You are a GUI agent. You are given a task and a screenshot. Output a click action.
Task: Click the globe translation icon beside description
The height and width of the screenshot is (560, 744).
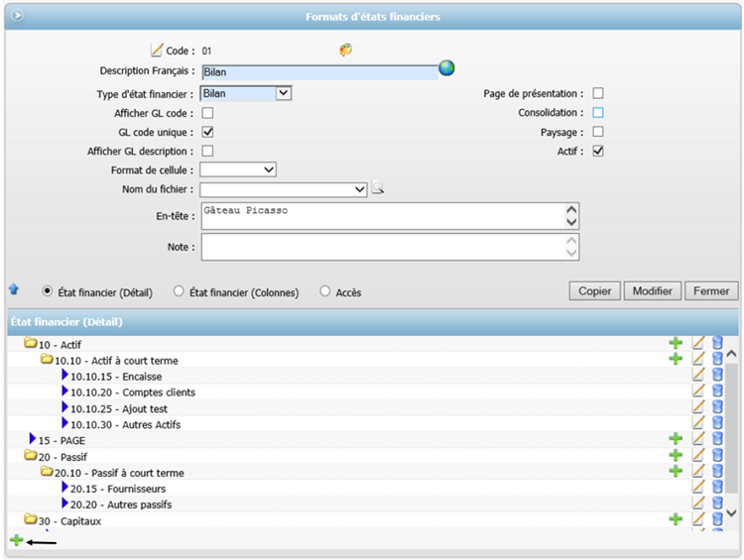click(x=446, y=69)
